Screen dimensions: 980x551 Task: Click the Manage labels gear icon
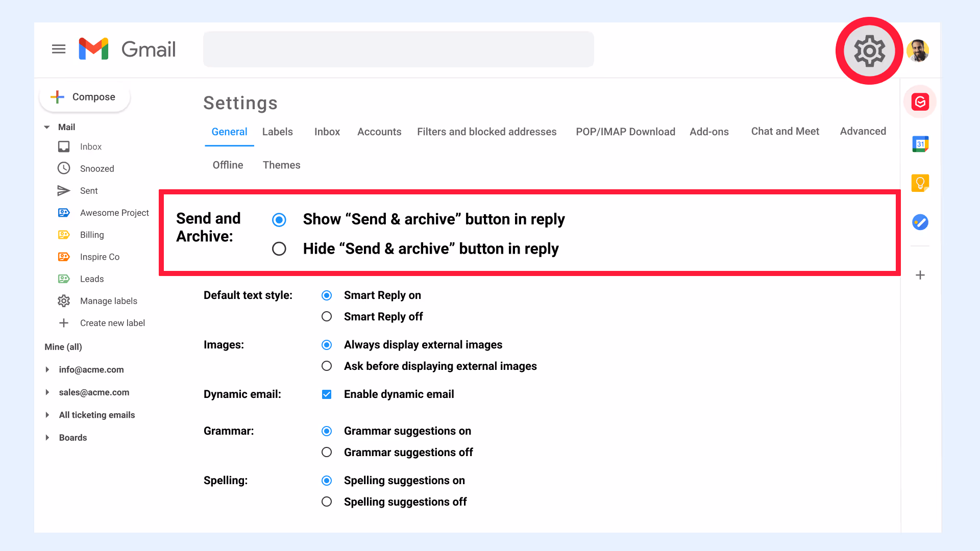pos(64,301)
